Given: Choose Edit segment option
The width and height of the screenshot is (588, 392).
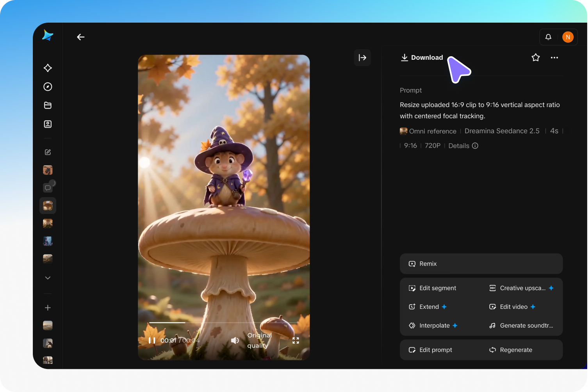Looking at the screenshot, I should click(433, 288).
